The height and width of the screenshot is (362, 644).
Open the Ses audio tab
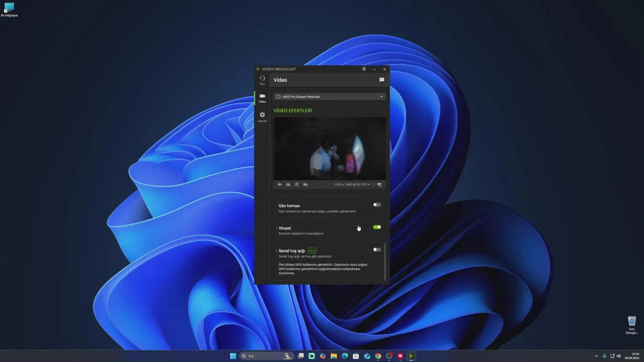pos(262,80)
